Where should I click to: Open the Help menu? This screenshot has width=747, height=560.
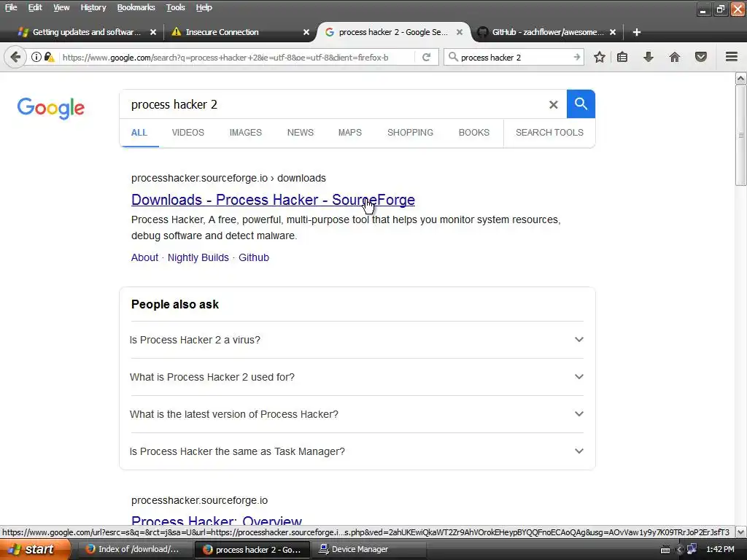click(x=204, y=7)
